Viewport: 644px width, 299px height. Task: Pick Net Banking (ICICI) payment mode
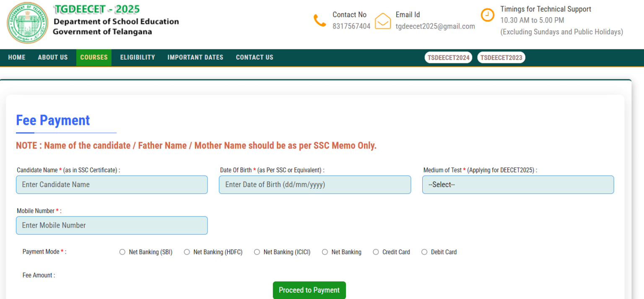point(257,252)
